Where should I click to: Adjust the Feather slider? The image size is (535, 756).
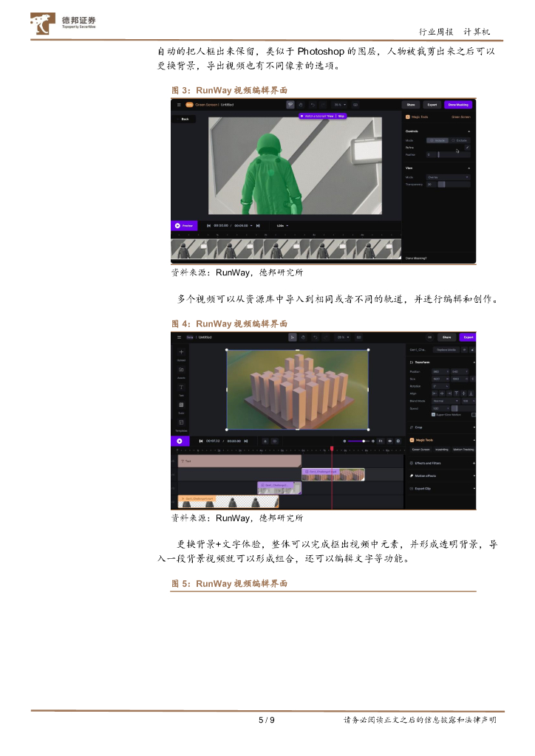pos(453,155)
